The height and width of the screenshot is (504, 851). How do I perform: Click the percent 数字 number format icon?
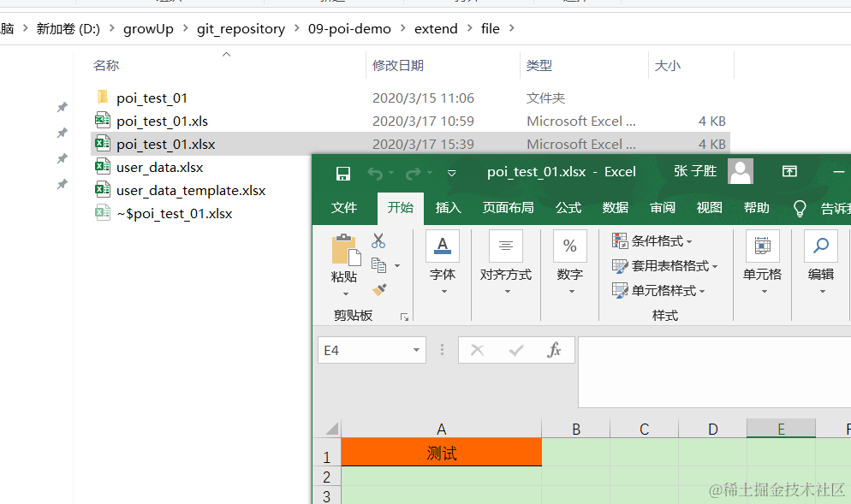pos(569,246)
